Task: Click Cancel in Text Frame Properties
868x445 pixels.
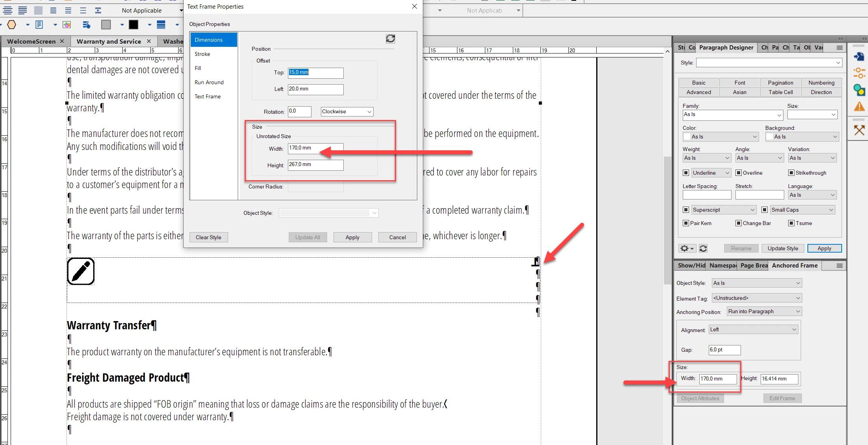Action: (x=397, y=237)
